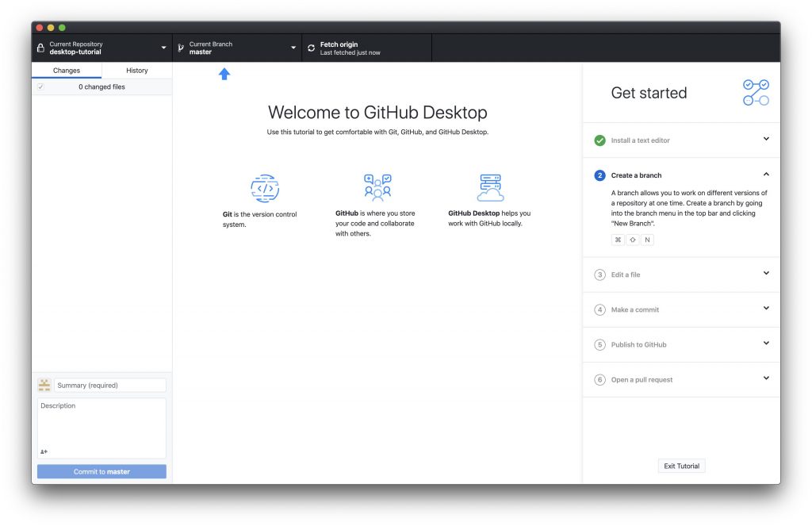Click the Get started workflow graphic icon

756,92
